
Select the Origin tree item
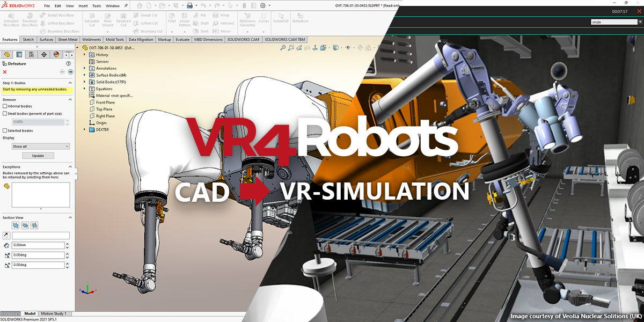pos(98,122)
